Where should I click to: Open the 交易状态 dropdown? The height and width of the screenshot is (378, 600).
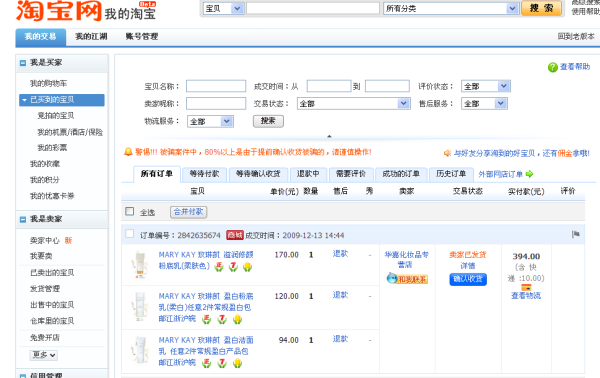click(x=354, y=104)
